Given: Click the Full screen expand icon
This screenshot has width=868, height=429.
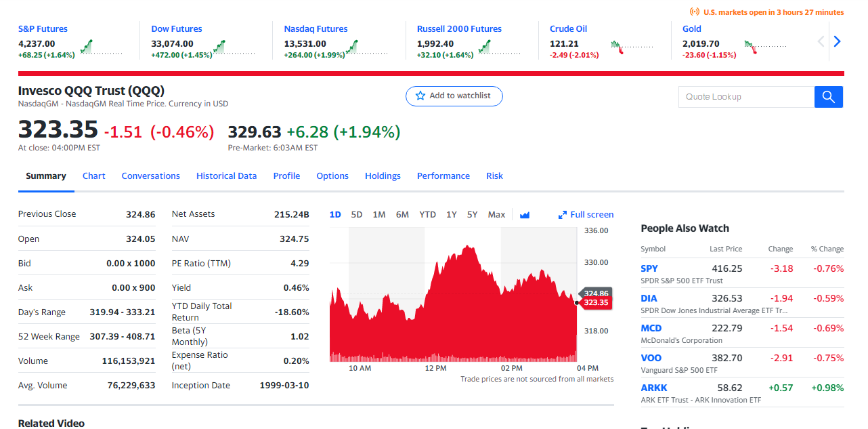Looking at the screenshot, I should [562, 215].
